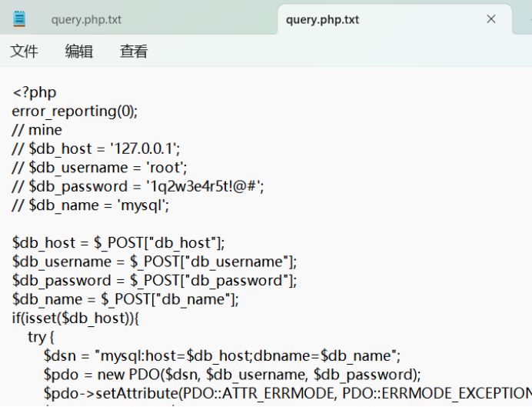Place cursor on the <?php opening line

point(35,92)
